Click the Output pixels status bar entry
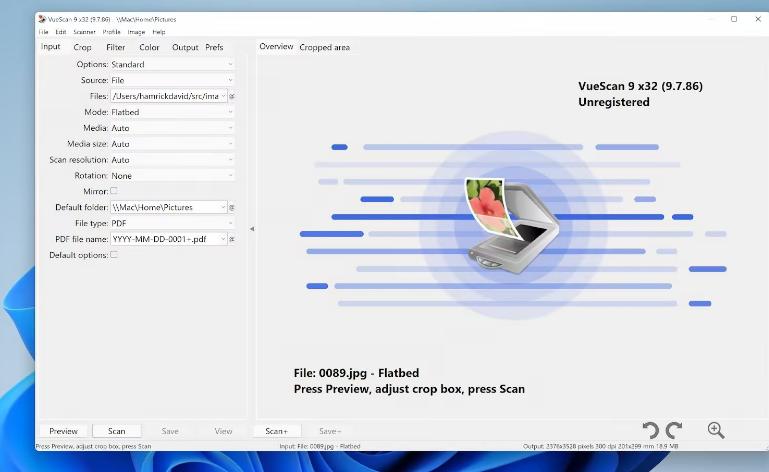769x472 pixels. (x=600, y=446)
